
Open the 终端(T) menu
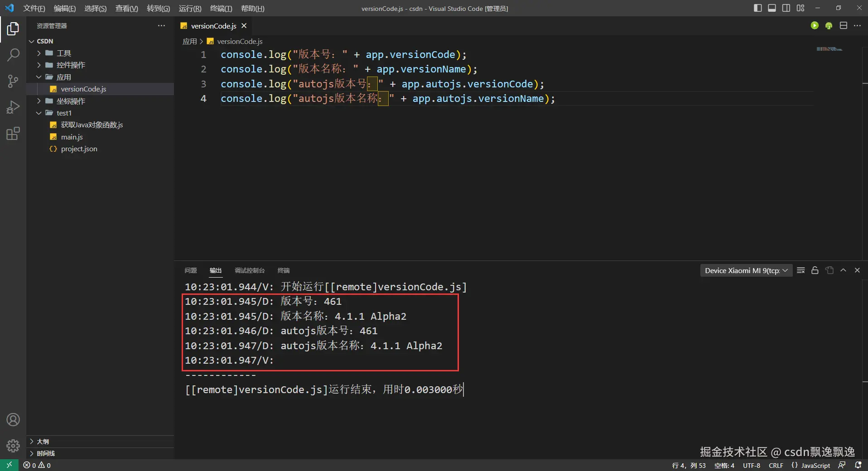tap(221, 9)
